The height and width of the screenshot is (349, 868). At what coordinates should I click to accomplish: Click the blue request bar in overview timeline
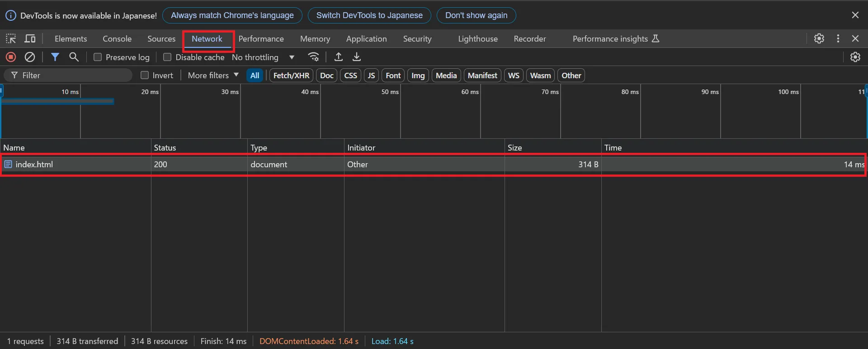[57, 101]
